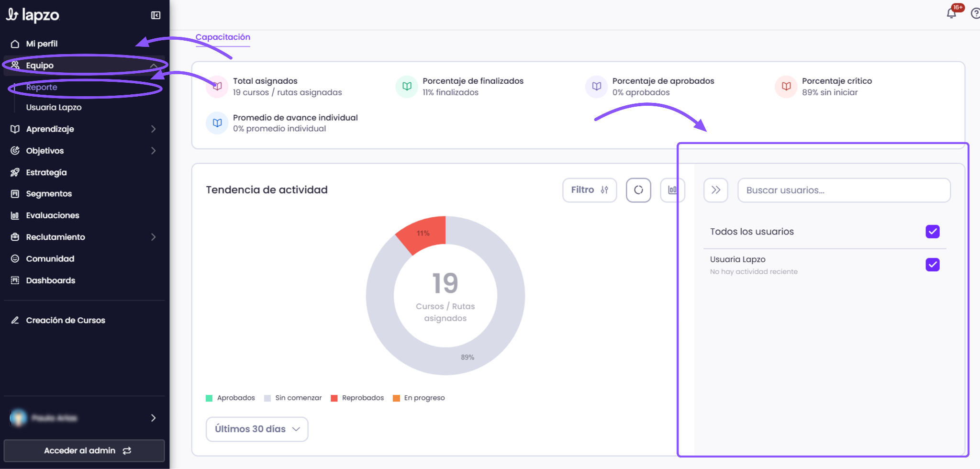
Task: Click the Segmentos sidebar icon
Action: (15, 194)
